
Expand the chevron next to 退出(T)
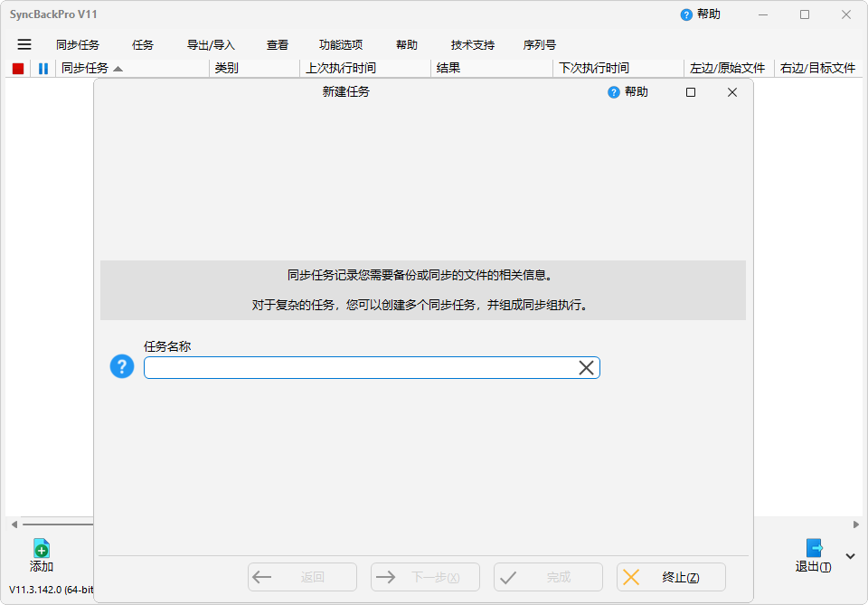pos(849,556)
